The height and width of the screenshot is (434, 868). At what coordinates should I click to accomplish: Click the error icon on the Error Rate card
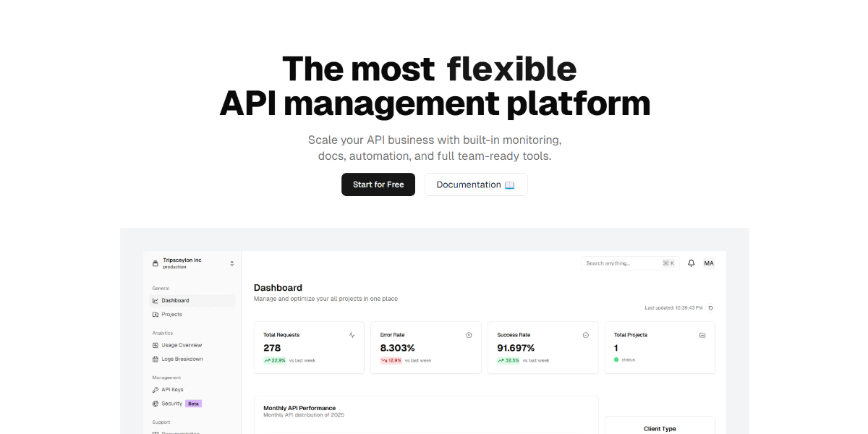(x=469, y=335)
